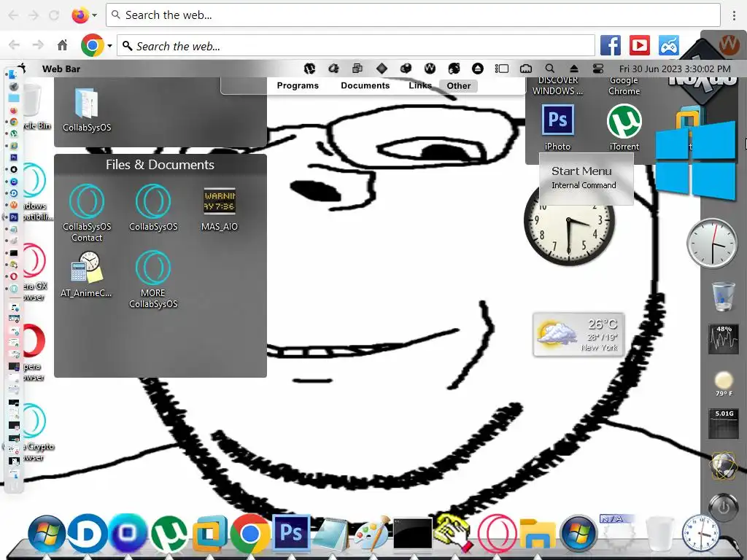Click the power button in right sidebar
The height and width of the screenshot is (560, 747).
pos(723,507)
